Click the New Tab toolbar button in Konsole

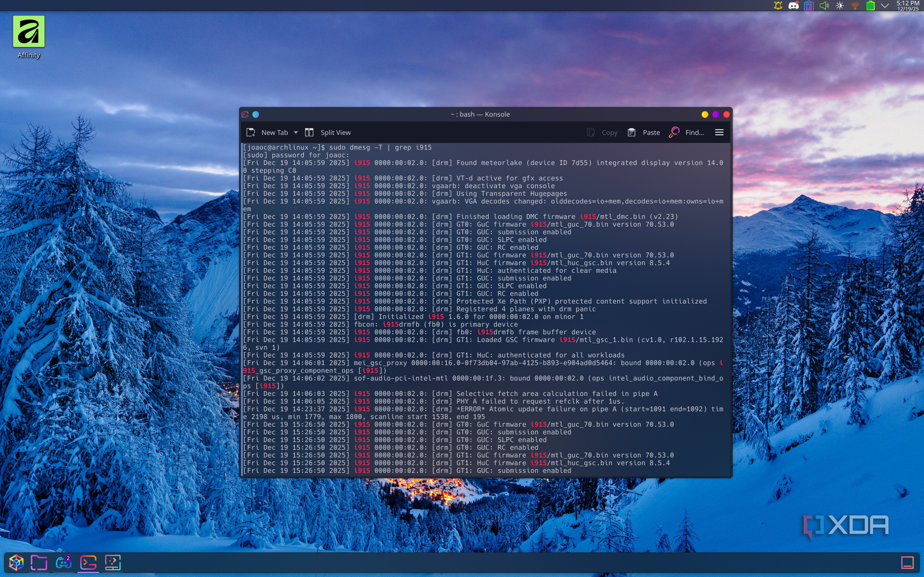coord(268,133)
